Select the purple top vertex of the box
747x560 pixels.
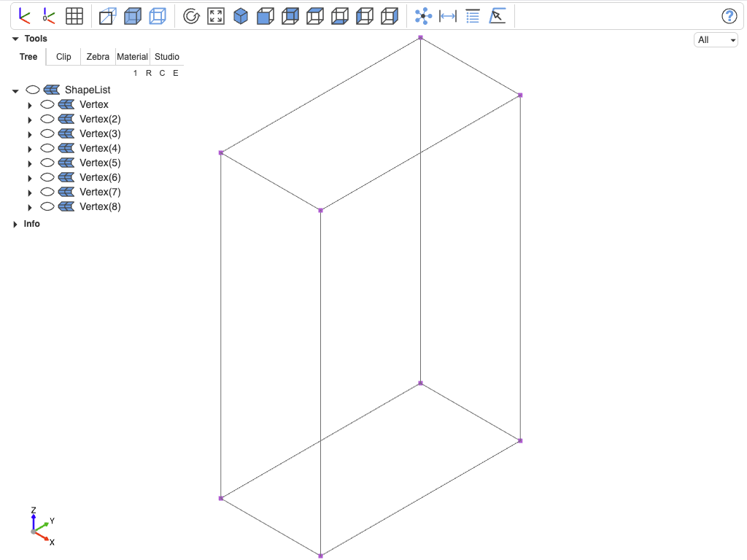(x=420, y=37)
